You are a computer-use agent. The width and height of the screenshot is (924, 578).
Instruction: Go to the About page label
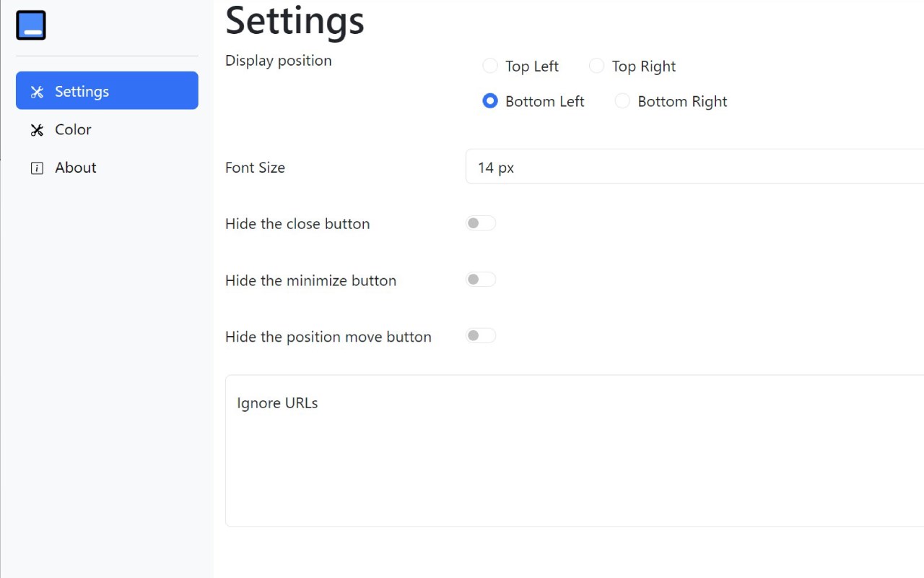(75, 168)
